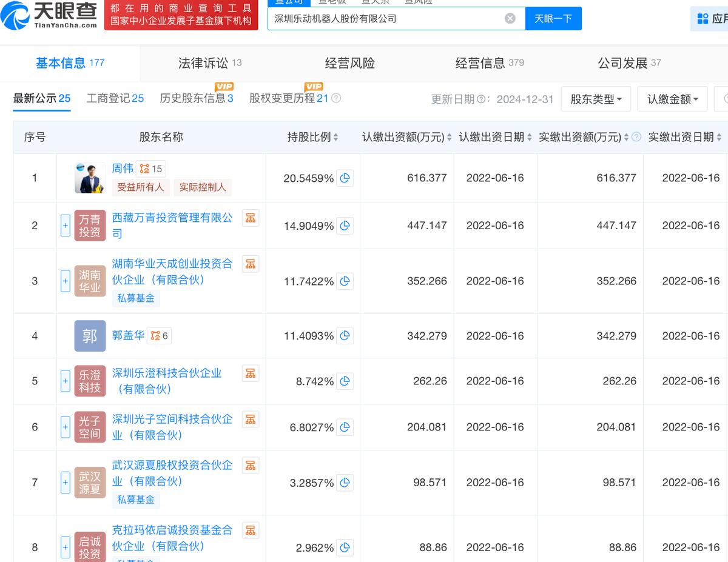
Task: Open 西藏万青投资管理有限公司 link
Action: pos(173,226)
